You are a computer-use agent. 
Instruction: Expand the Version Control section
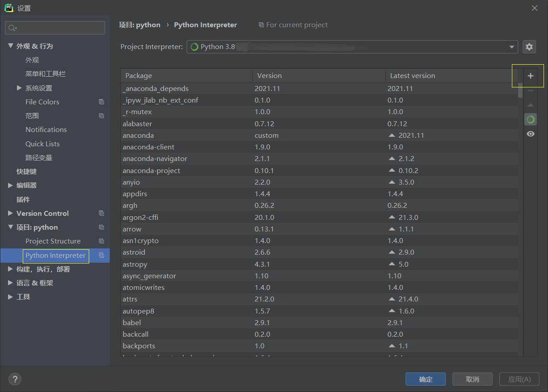(x=11, y=214)
